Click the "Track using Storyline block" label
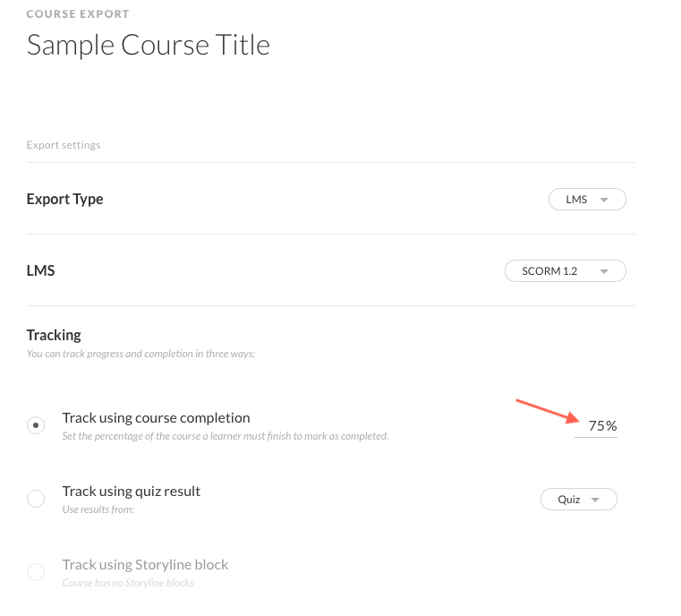 point(145,564)
